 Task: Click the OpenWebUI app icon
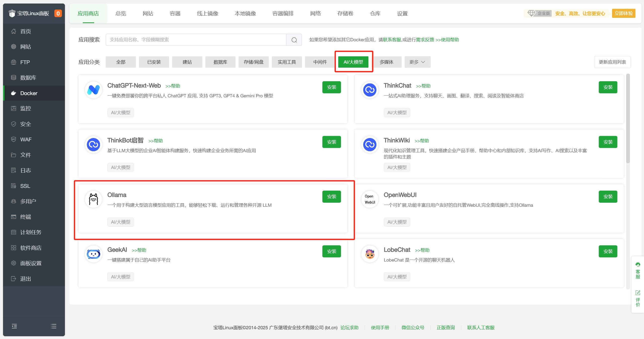tap(370, 199)
